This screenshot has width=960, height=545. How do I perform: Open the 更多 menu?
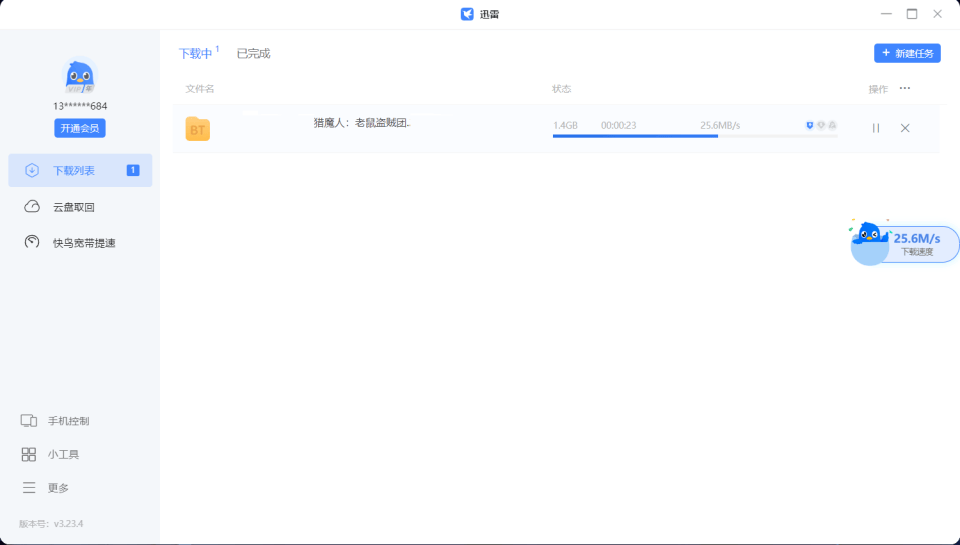pyautogui.click(x=58, y=487)
